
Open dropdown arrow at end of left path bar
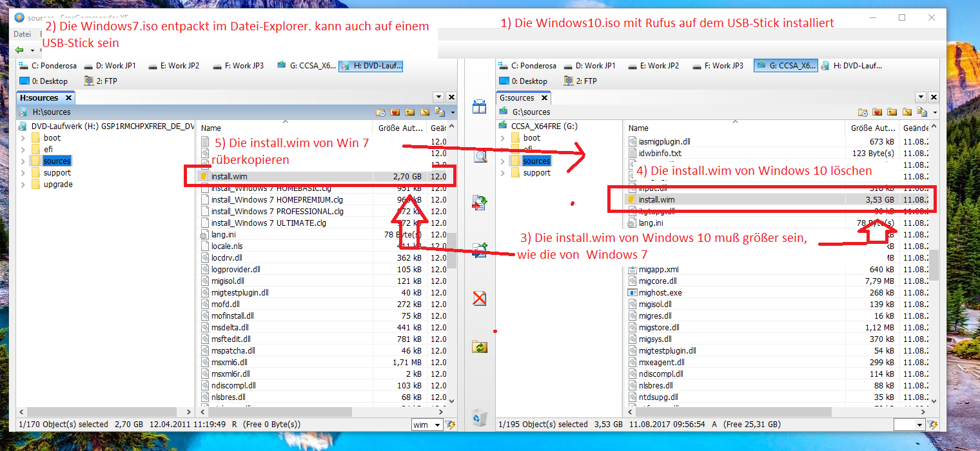click(453, 112)
